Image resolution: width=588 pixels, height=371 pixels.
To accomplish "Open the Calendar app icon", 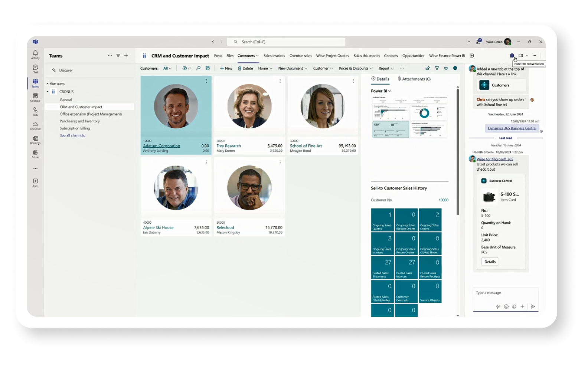I will pyautogui.click(x=35, y=98).
